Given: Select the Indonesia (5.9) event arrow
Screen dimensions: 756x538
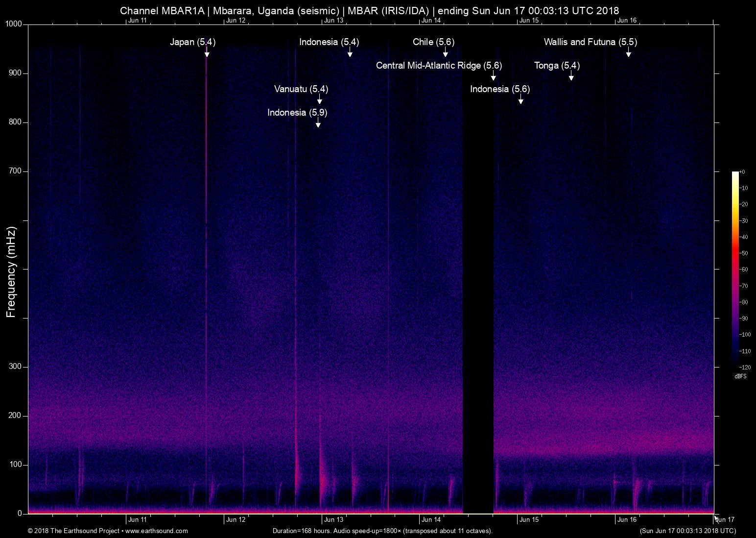Looking at the screenshot, I should (x=318, y=122).
